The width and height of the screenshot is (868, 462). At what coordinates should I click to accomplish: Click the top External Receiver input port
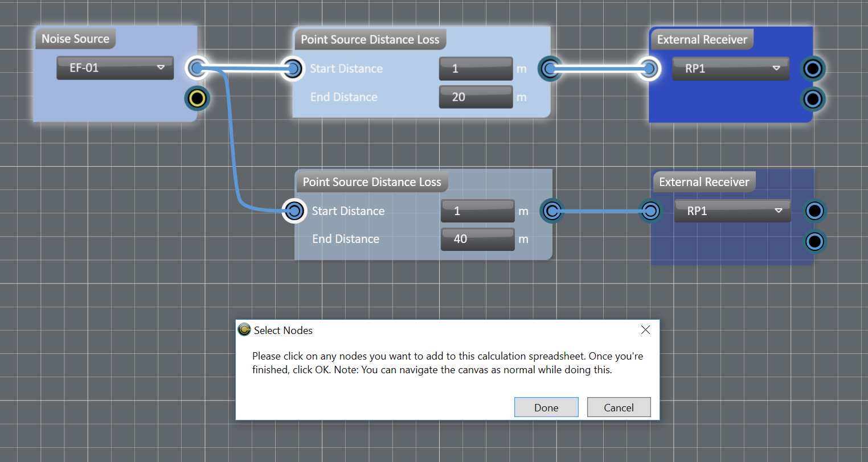[x=648, y=69]
